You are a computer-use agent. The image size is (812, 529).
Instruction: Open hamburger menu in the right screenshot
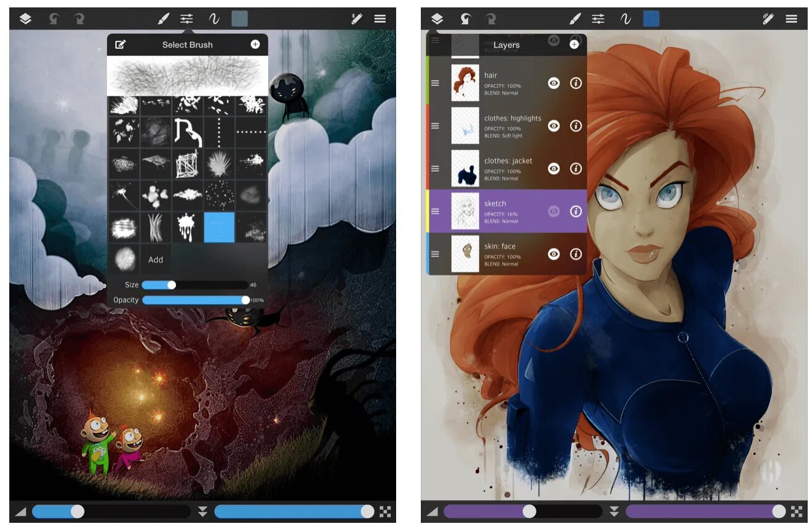click(792, 19)
